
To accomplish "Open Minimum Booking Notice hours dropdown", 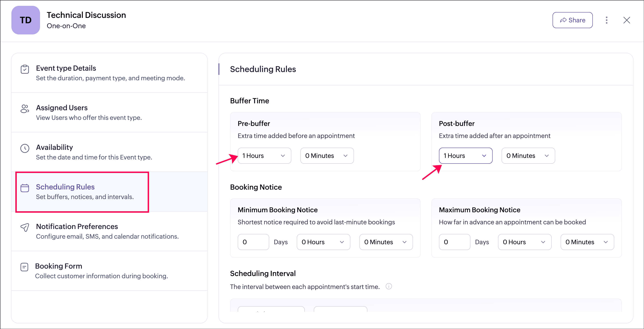I will click(323, 242).
